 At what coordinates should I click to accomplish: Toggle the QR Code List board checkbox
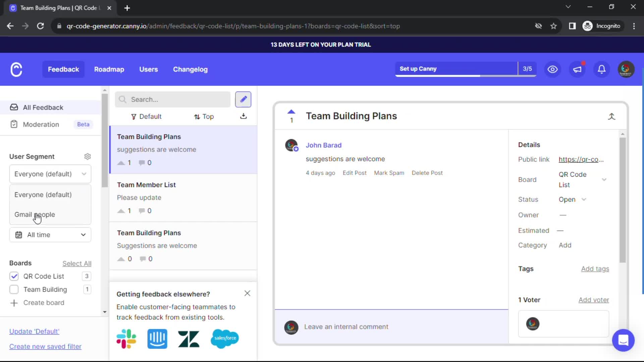tap(13, 276)
